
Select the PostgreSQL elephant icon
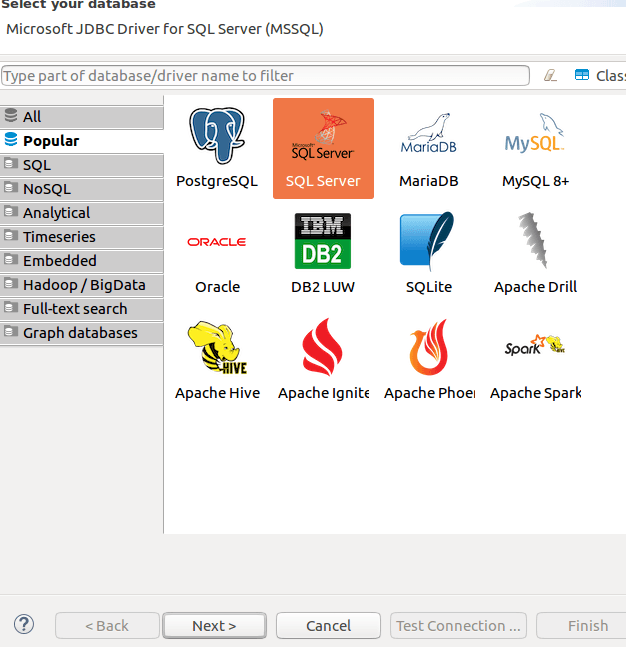(x=217, y=136)
